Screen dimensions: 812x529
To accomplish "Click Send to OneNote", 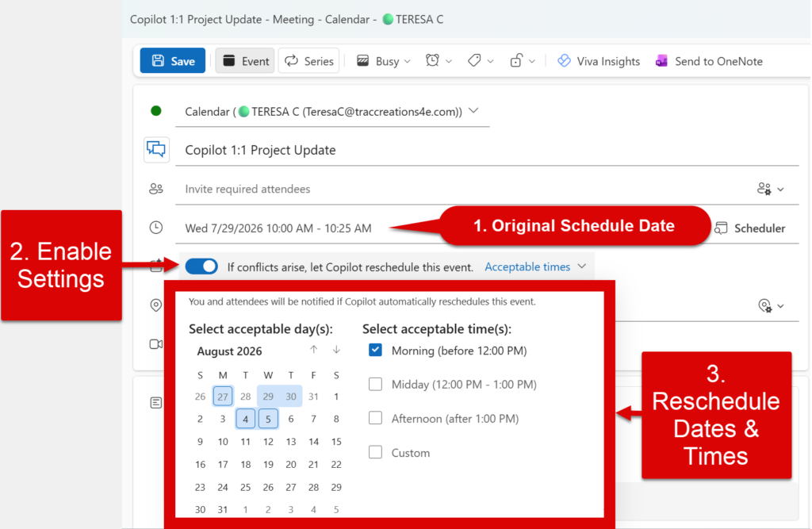I will [x=709, y=61].
